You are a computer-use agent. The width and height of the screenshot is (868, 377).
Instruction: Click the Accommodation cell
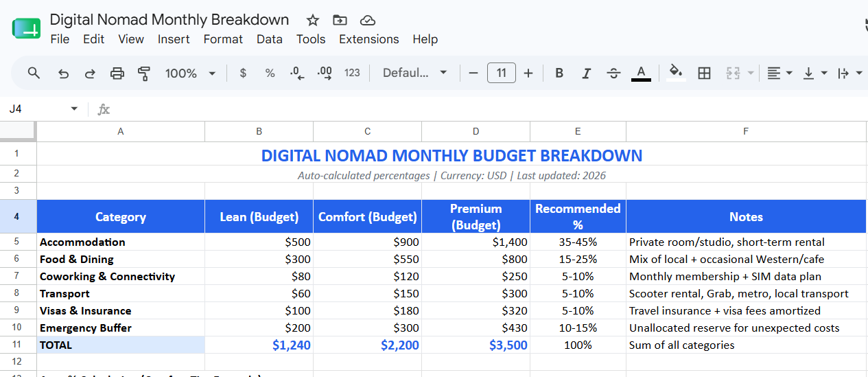click(x=121, y=242)
